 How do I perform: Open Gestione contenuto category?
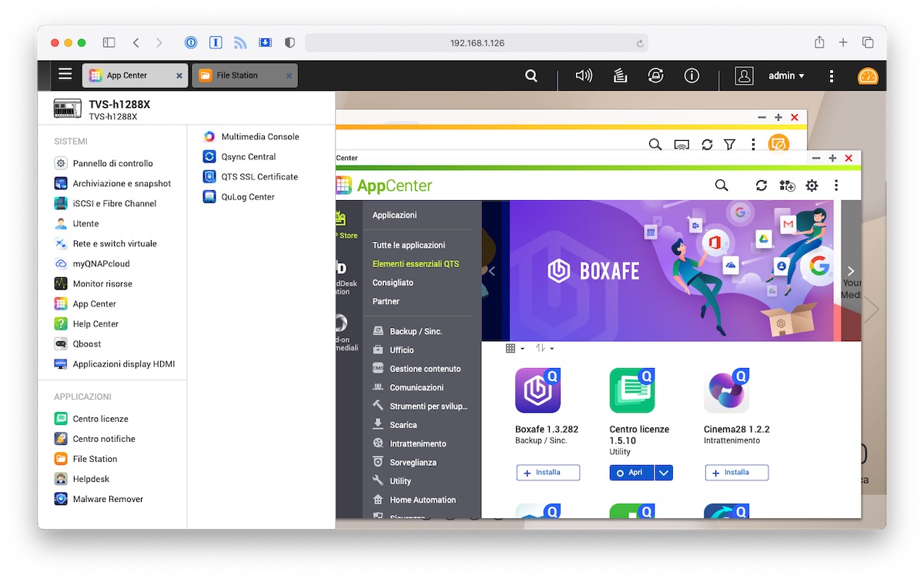417,369
